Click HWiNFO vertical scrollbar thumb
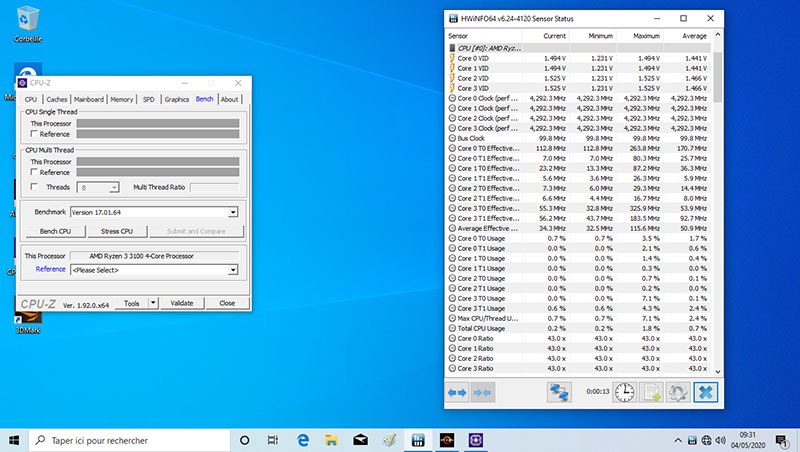 718,77
